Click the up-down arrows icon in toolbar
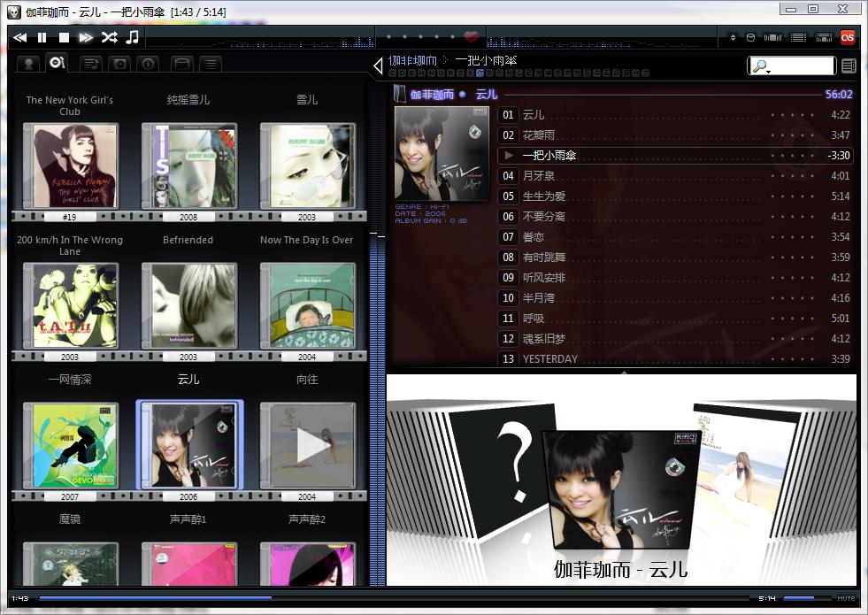The height and width of the screenshot is (615, 868). coord(733,38)
